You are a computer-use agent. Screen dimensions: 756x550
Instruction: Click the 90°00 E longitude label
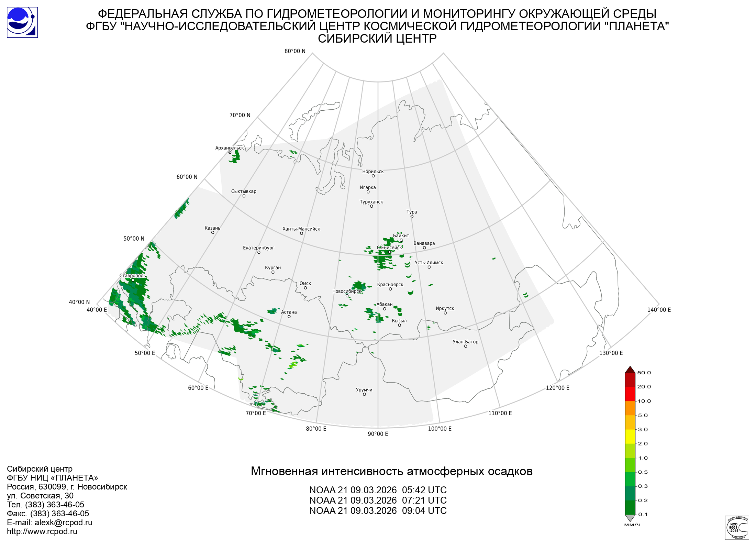coord(378,434)
